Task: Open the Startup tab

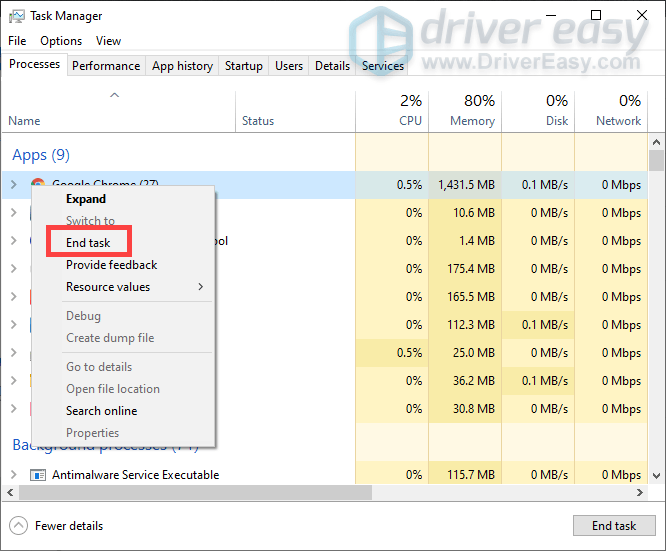Action: 243,66
